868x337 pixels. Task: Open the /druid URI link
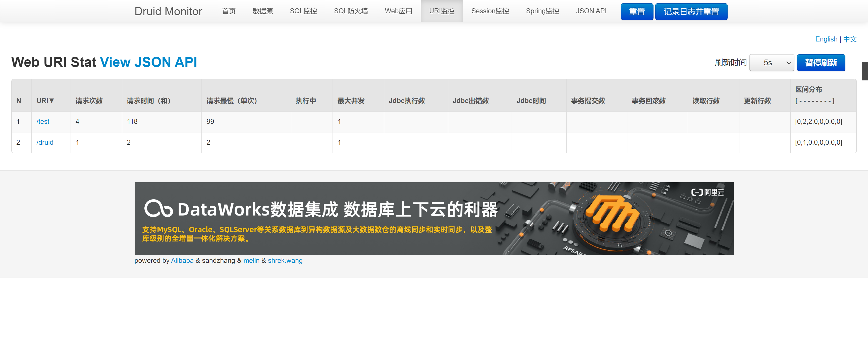pyautogui.click(x=45, y=142)
